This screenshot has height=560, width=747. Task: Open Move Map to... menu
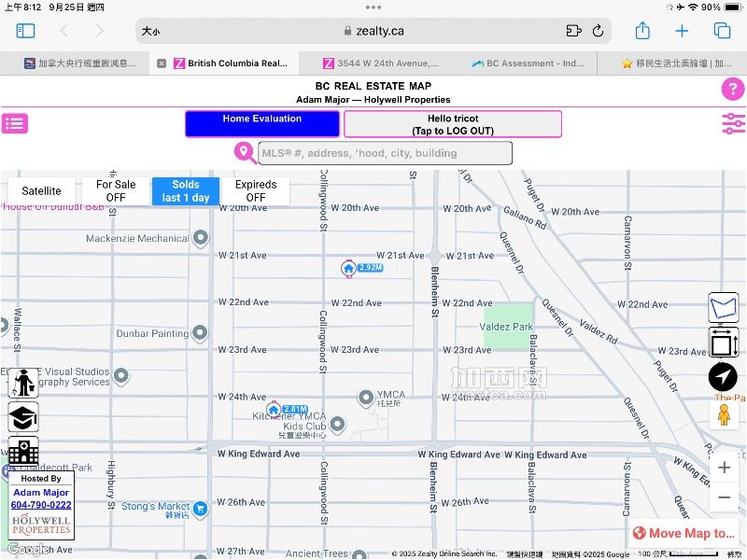684,533
